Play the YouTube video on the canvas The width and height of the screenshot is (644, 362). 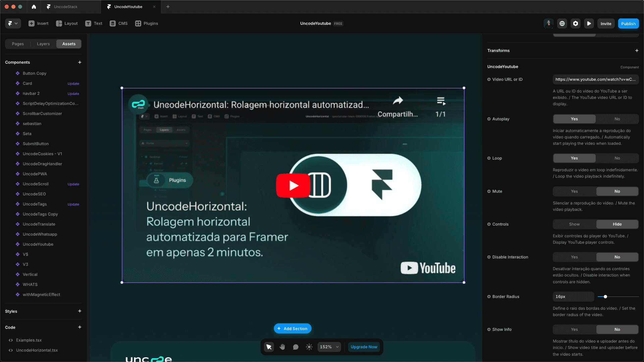(293, 185)
